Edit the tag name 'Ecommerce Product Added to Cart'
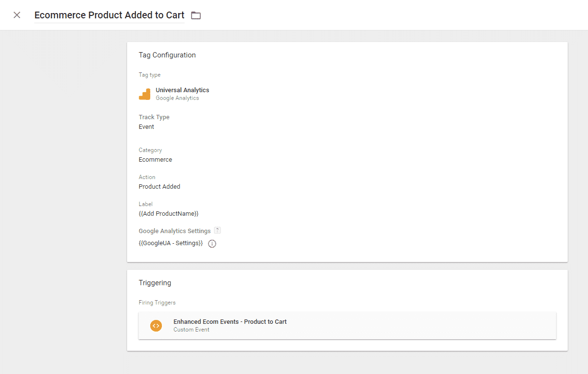This screenshot has width=588, height=374. (x=109, y=15)
